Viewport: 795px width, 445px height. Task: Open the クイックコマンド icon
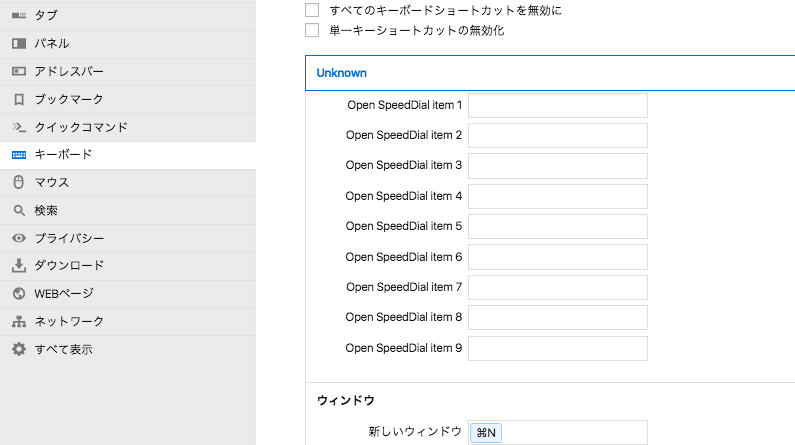pyautogui.click(x=19, y=127)
